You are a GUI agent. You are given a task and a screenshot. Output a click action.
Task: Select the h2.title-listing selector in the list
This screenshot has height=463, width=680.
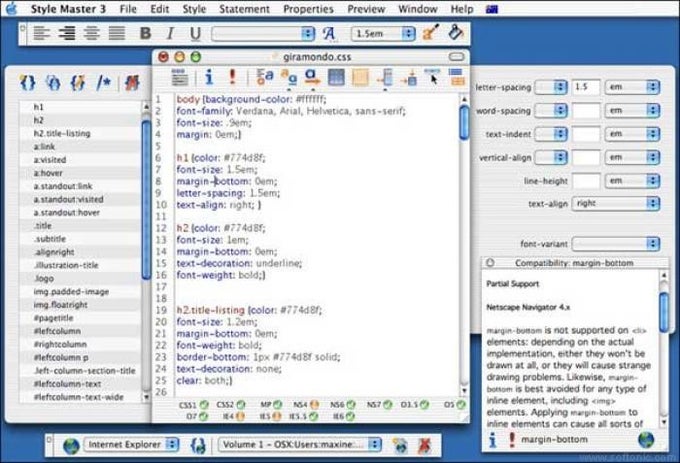click(80, 134)
